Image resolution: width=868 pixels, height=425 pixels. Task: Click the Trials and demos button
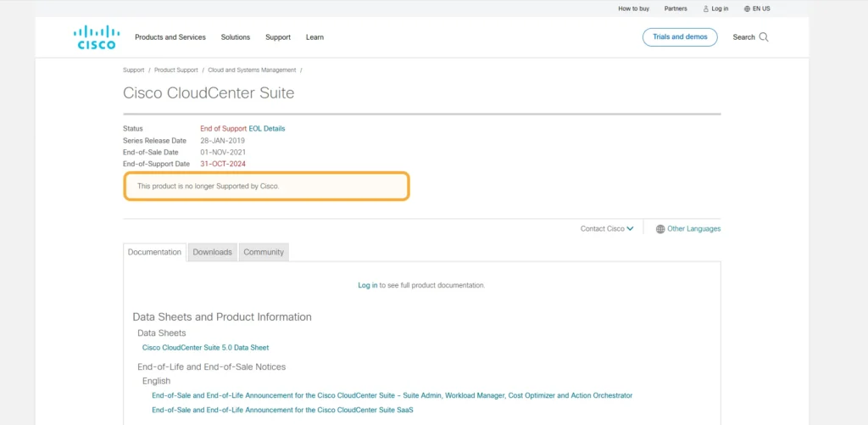[680, 37]
